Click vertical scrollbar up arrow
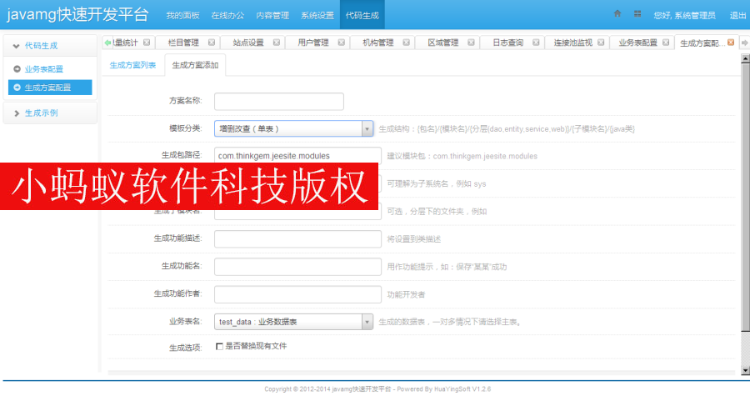This screenshot has width=750, height=396. 745,58
